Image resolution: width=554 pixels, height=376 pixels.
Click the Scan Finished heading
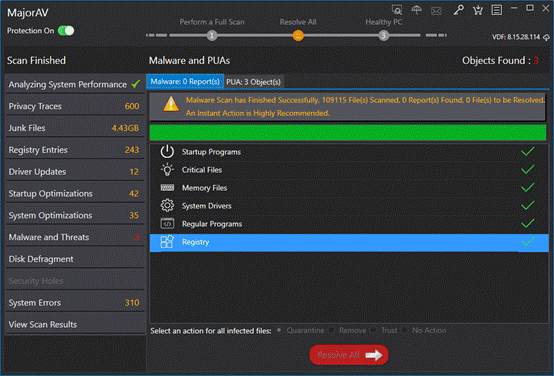pyautogui.click(x=36, y=60)
